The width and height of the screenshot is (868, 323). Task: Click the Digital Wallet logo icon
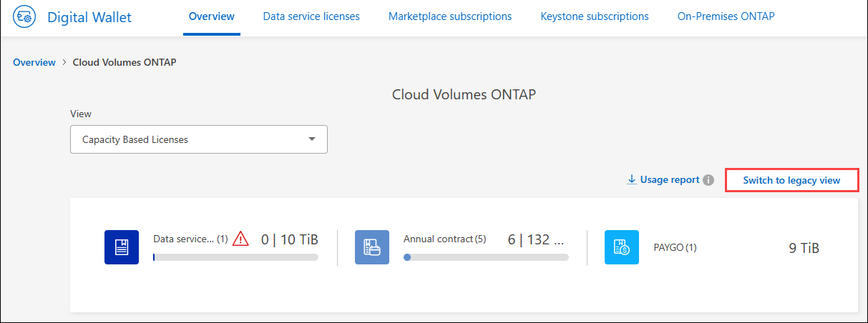[24, 17]
